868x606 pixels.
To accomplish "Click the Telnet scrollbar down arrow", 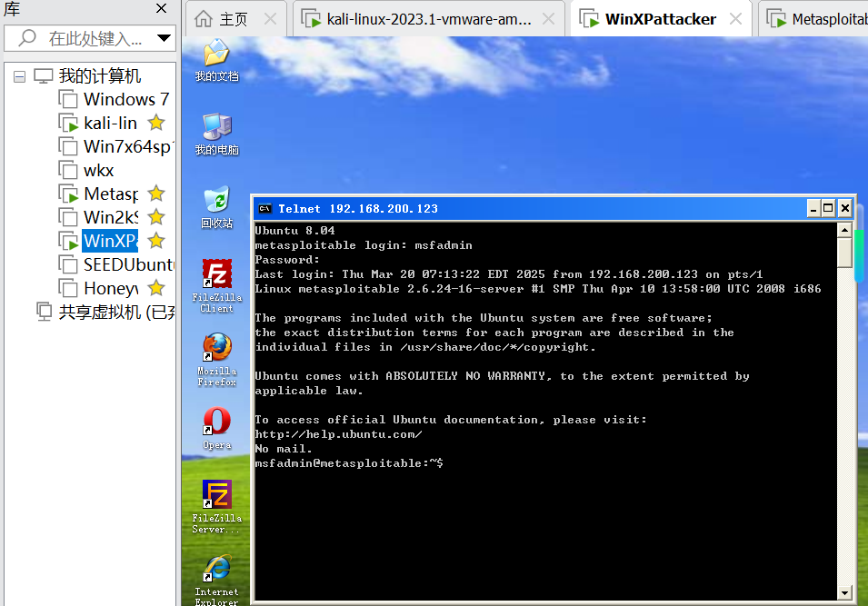I will pos(844,592).
